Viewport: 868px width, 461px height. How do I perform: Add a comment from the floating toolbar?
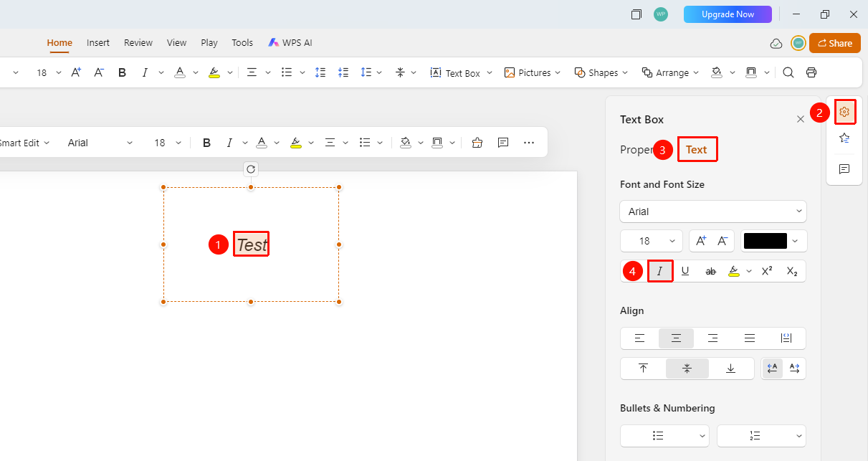(x=503, y=143)
